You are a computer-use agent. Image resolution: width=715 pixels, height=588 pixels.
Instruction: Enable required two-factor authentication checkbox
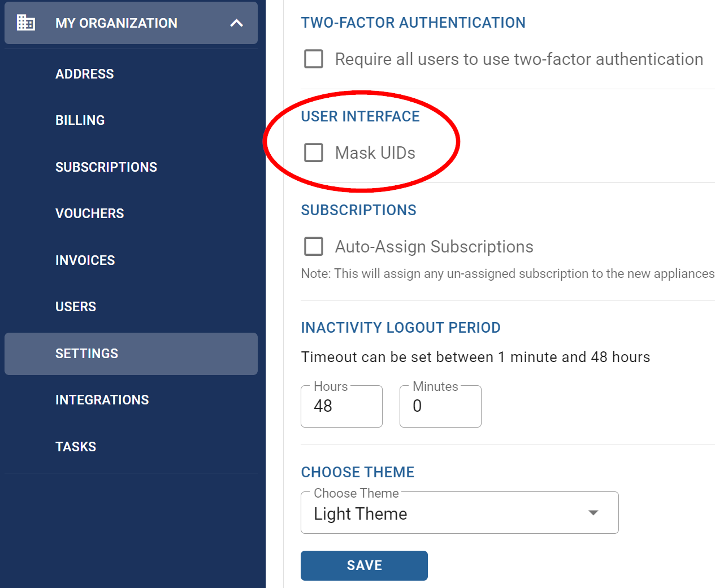[x=314, y=59]
